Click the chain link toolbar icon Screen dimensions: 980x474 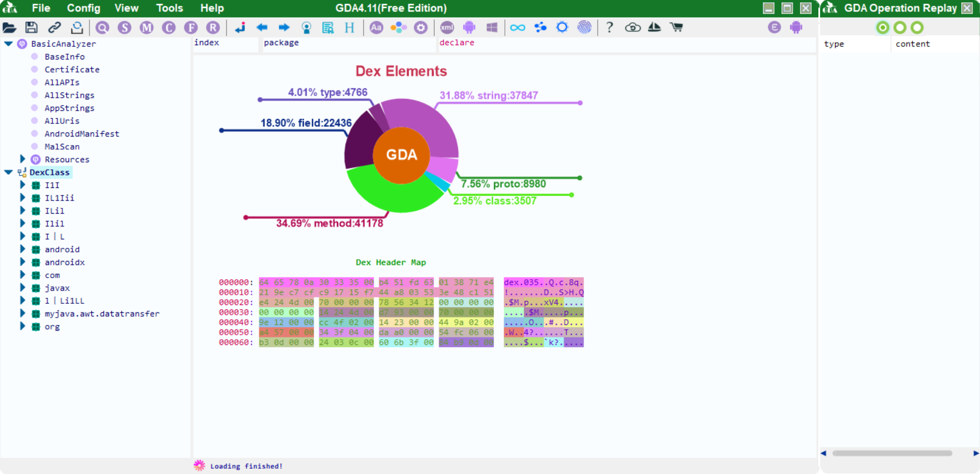coord(54,27)
